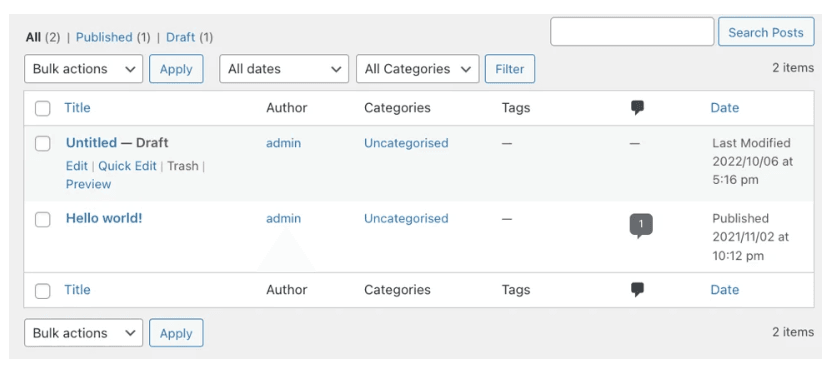Click the comments icon in the bottom footer row

pyautogui.click(x=638, y=290)
